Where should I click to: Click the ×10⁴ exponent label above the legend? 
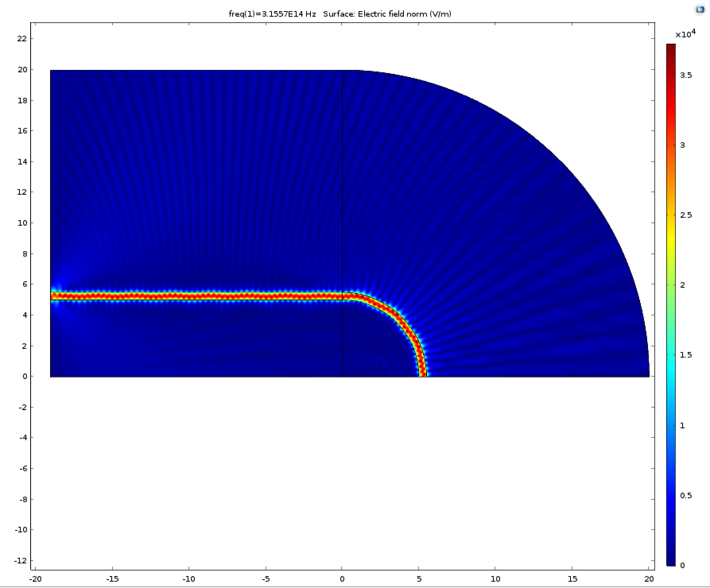tap(685, 34)
